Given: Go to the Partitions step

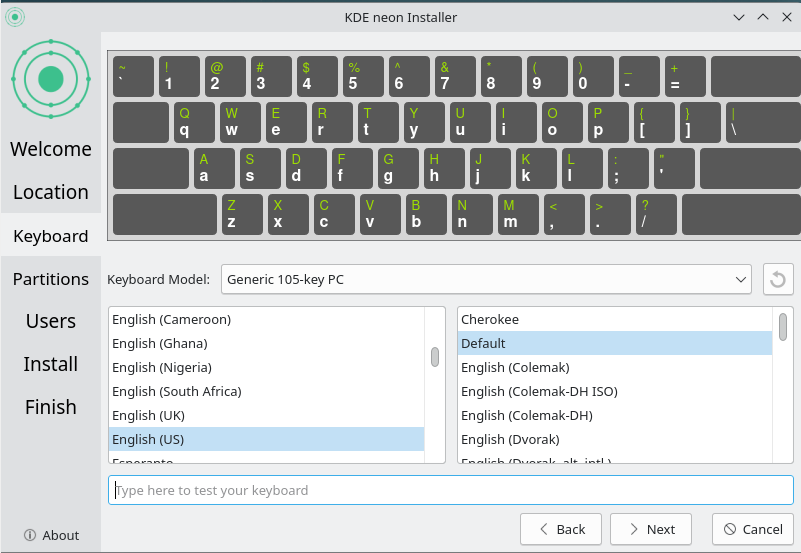Looking at the screenshot, I should (51, 279).
